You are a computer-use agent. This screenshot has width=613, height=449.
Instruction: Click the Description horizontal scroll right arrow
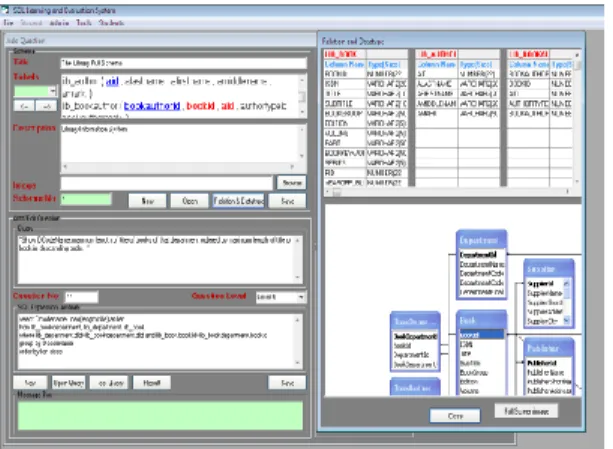pyautogui.click(x=292, y=167)
